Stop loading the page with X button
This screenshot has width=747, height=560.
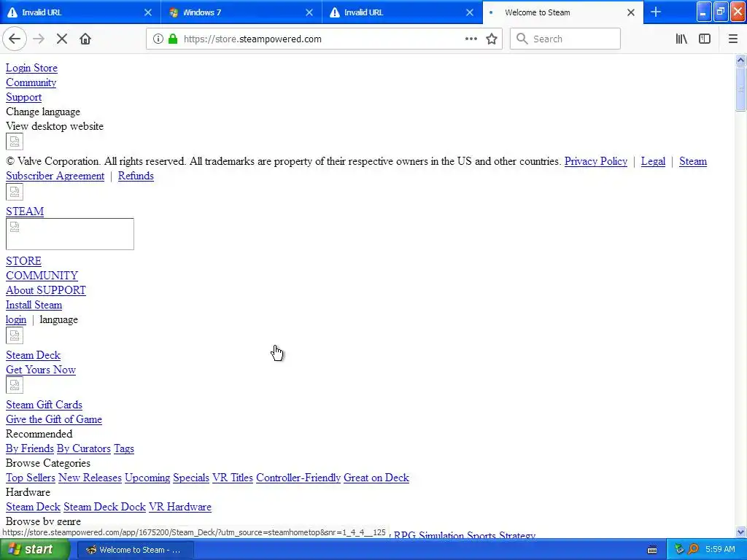[x=62, y=39]
